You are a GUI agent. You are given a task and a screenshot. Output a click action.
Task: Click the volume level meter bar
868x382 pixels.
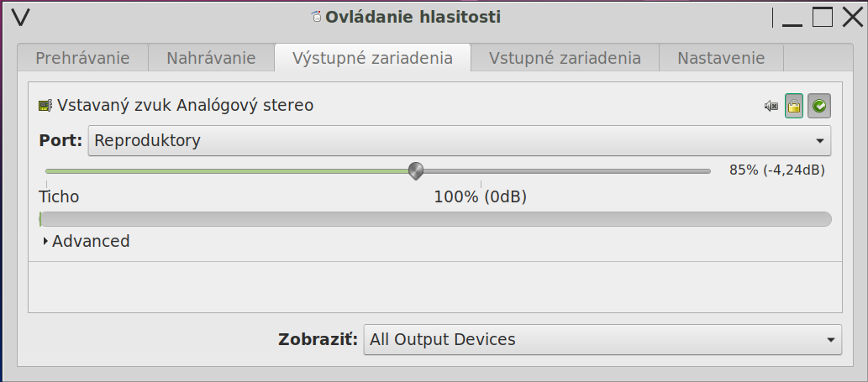pos(435,219)
